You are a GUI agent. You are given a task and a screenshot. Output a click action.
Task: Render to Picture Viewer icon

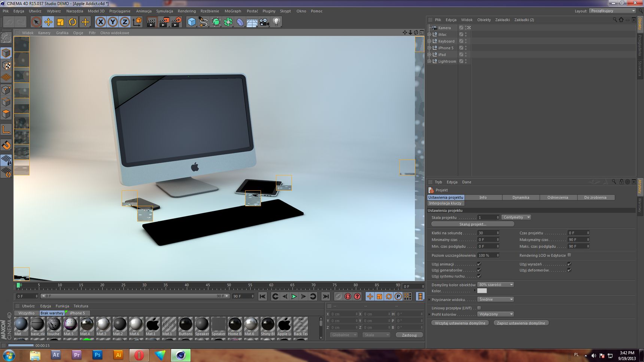[164, 22]
